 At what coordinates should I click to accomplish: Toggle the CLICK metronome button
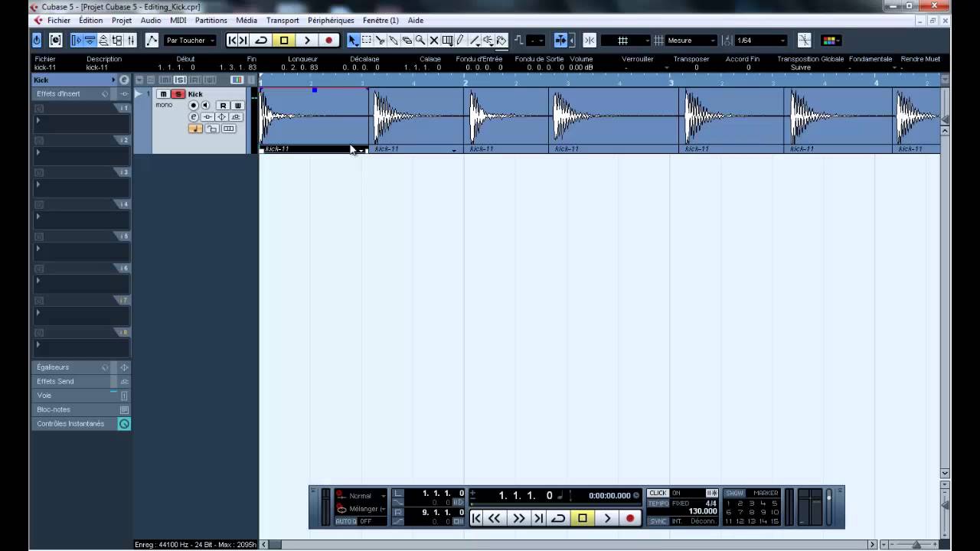click(658, 494)
